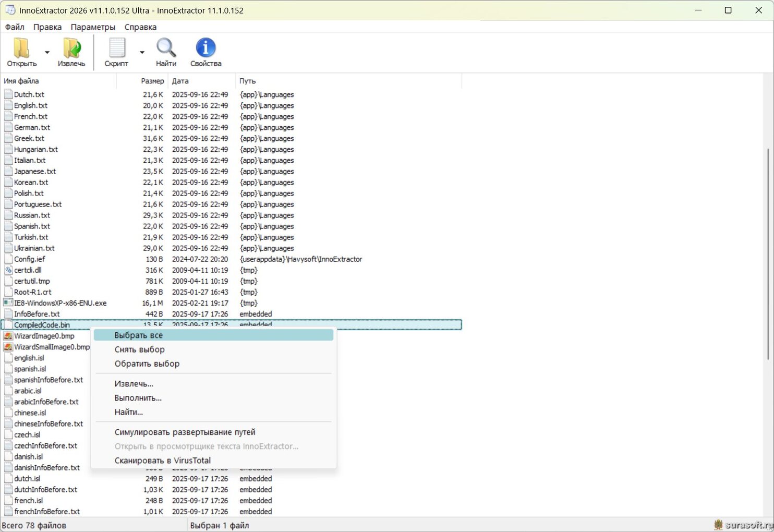The height and width of the screenshot is (532, 774).
Task: Click the file icon beside English.txt
Action: click(8, 105)
